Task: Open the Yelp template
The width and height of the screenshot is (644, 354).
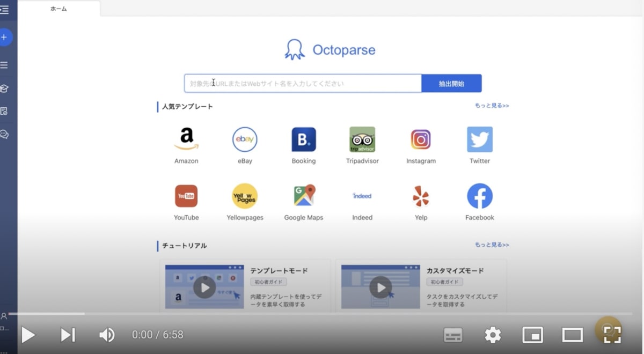Action: click(421, 196)
